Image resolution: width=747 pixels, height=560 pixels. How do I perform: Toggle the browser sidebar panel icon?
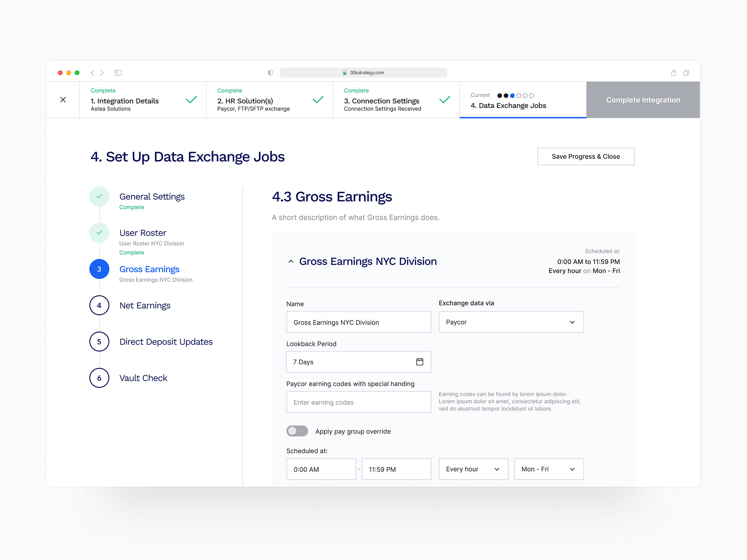tap(119, 73)
